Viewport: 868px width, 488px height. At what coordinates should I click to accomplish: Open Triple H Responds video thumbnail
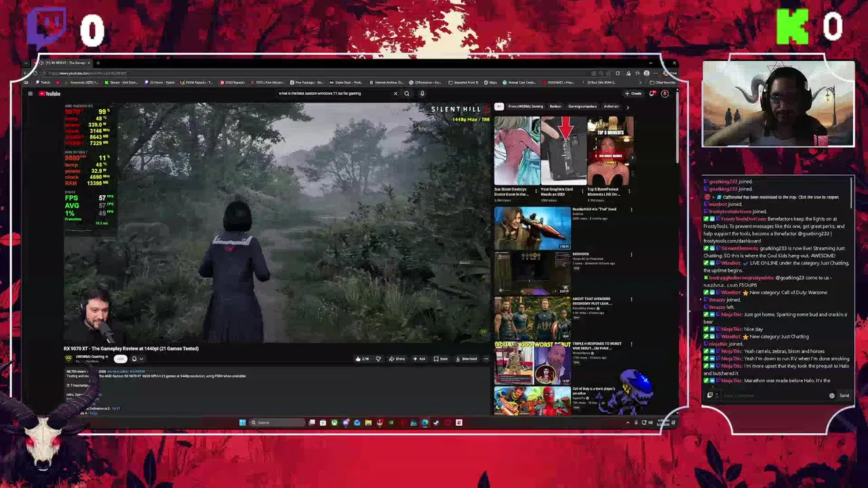pos(532,363)
